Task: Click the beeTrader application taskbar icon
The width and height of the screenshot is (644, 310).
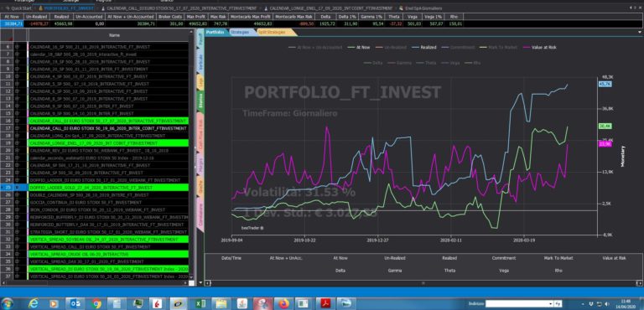Action: click(x=179, y=304)
